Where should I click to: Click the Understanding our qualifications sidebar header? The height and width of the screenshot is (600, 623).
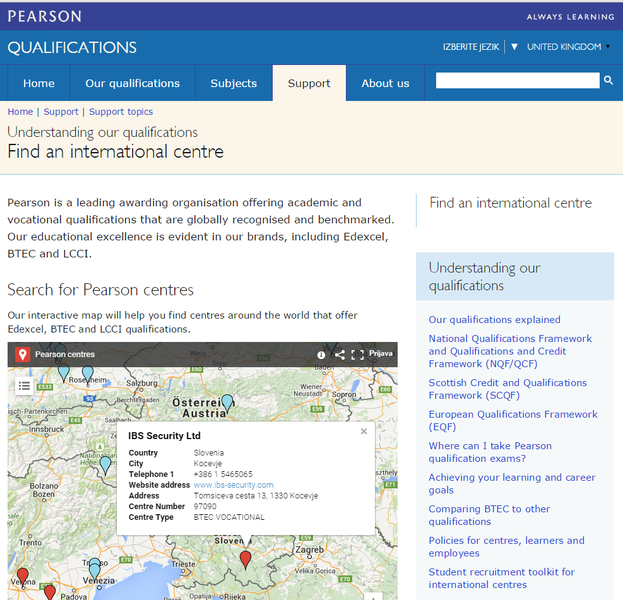(x=515, y=276)
